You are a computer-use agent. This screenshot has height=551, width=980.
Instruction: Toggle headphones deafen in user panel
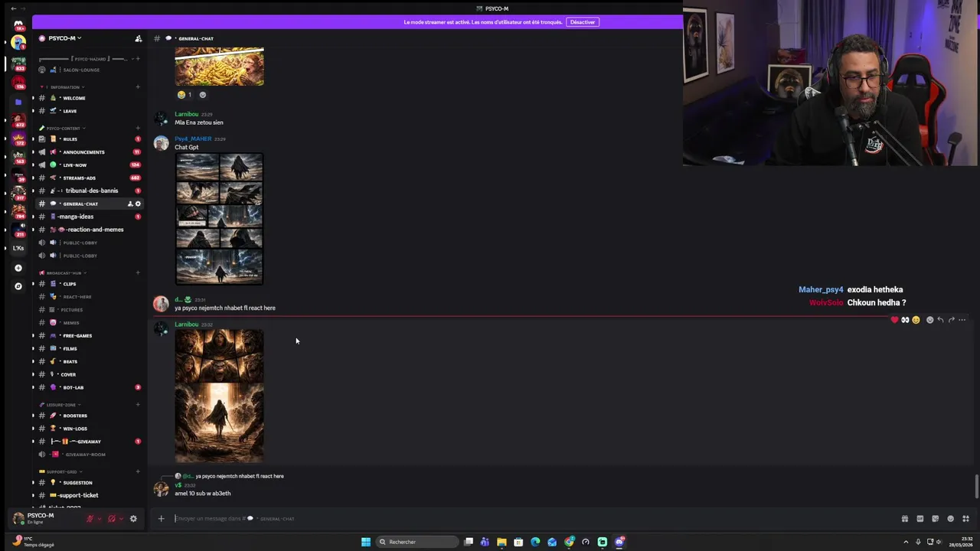click(112, 518)
